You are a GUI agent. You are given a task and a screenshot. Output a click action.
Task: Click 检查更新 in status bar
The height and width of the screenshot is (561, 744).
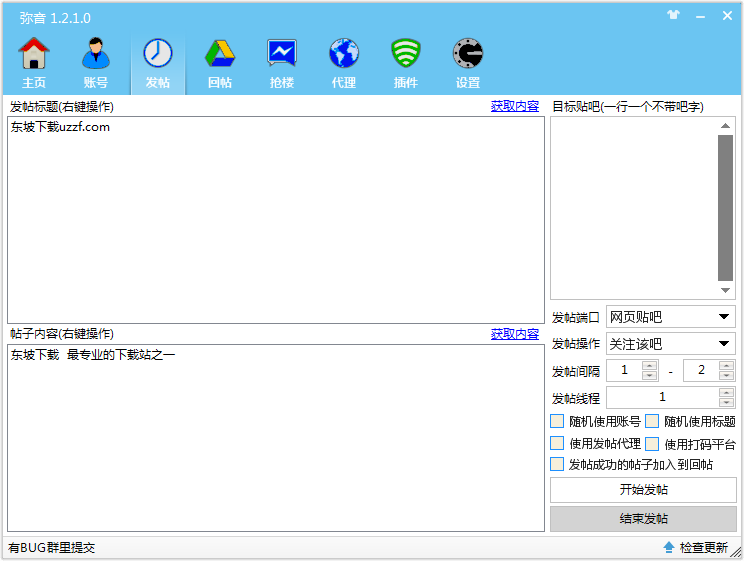click(x=704, y=548)
